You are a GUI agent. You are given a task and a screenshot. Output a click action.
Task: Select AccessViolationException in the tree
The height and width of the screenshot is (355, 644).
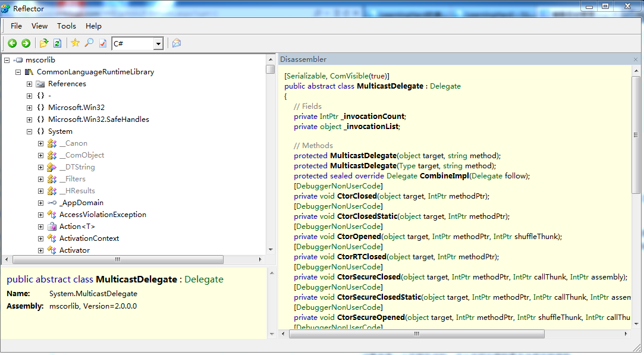102,215
